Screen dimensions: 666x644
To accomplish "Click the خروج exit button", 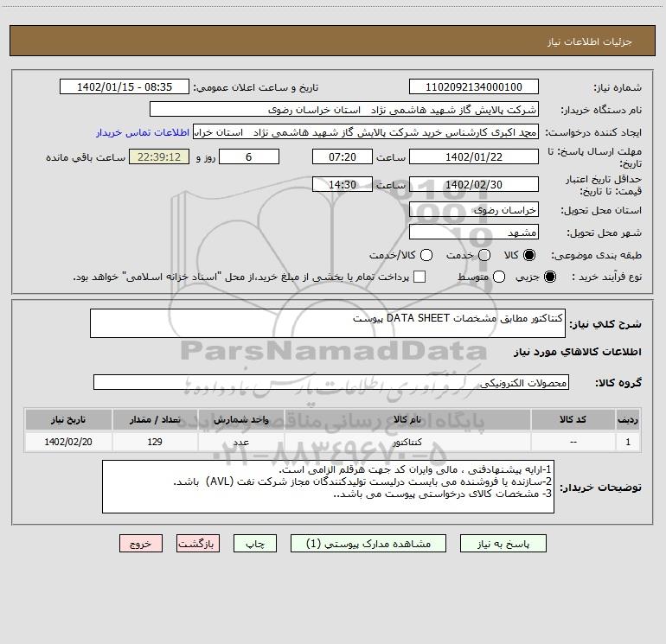I will 141,544.
